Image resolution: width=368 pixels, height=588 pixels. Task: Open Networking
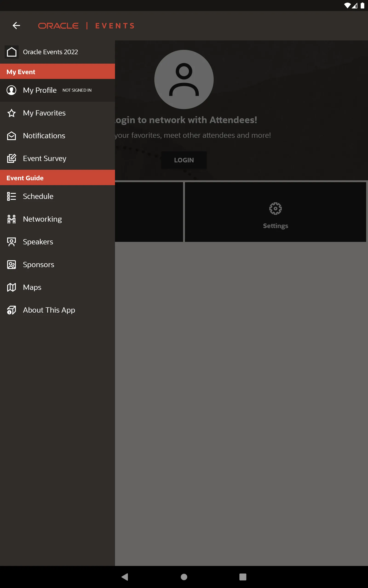click(x=57, y=219)
